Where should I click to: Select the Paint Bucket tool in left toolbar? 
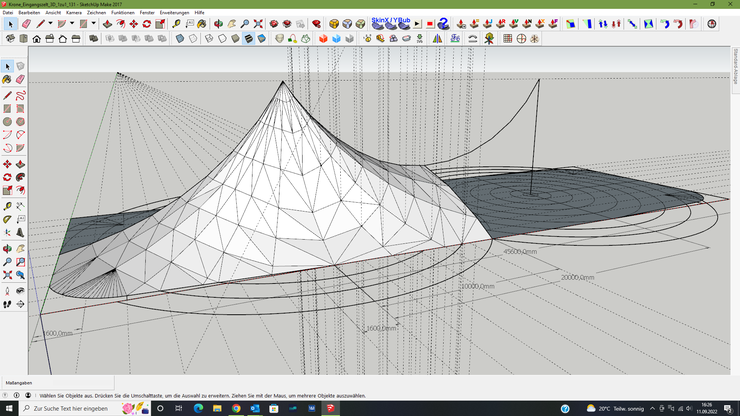click(x=7, y=80)
